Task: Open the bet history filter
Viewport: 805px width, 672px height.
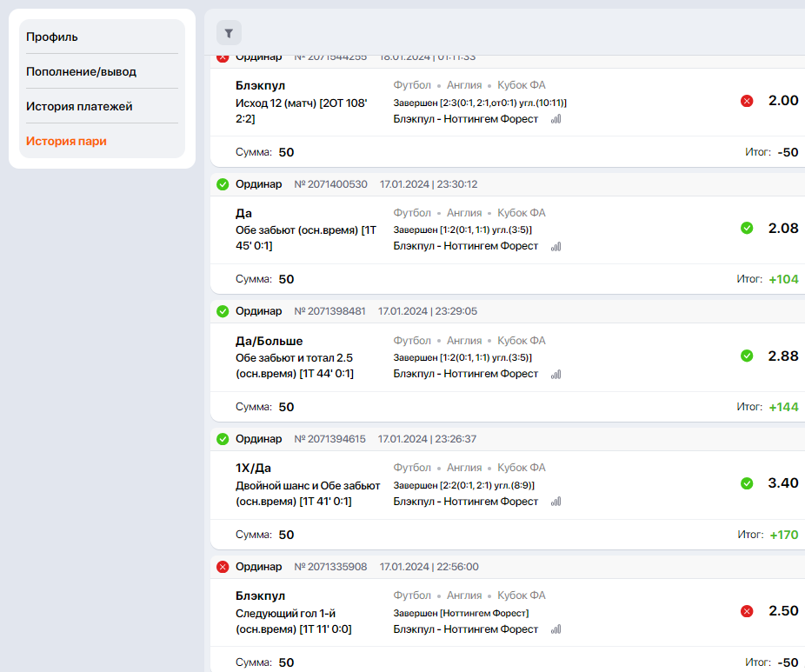Action: pos(229,33)
